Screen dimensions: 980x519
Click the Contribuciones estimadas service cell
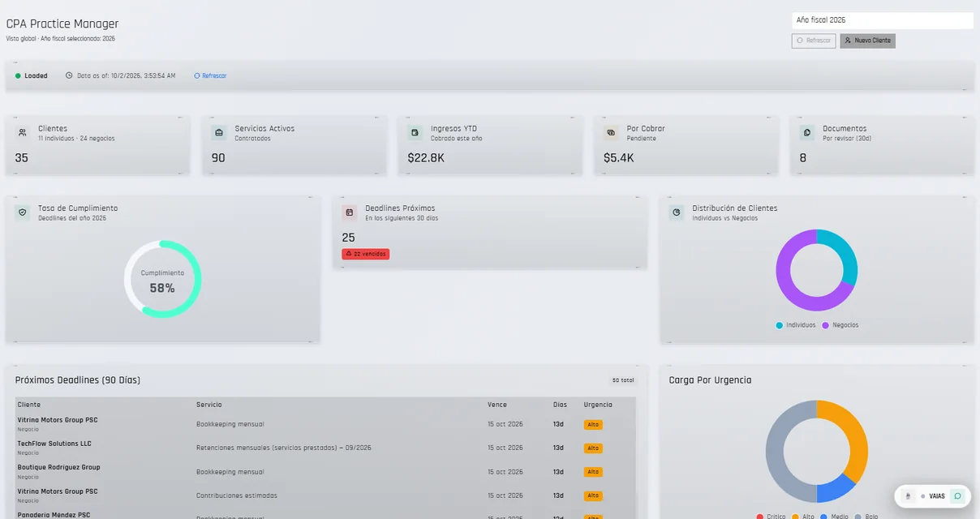pos(237,495)
